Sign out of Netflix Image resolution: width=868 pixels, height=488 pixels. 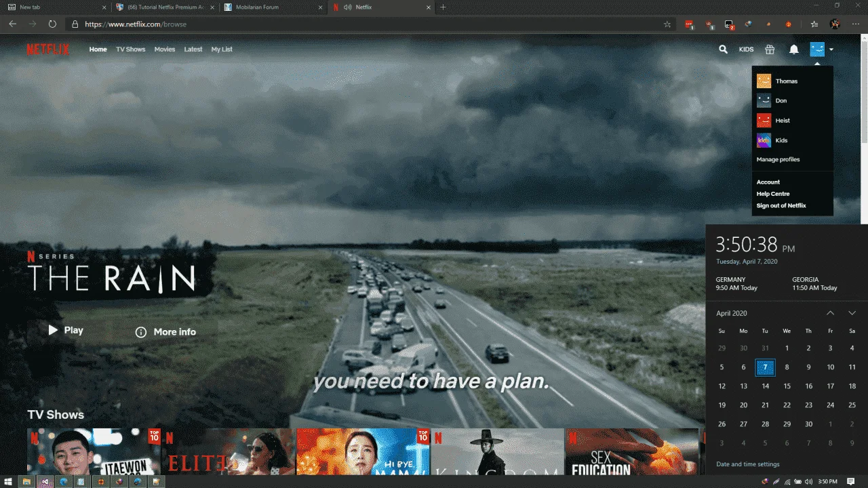[781, 205]
